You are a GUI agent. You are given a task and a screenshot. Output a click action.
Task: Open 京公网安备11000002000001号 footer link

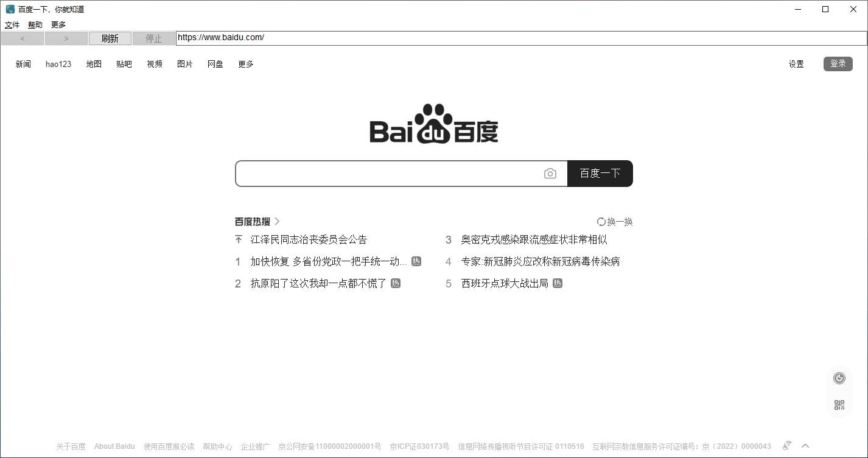coord(329,446)
